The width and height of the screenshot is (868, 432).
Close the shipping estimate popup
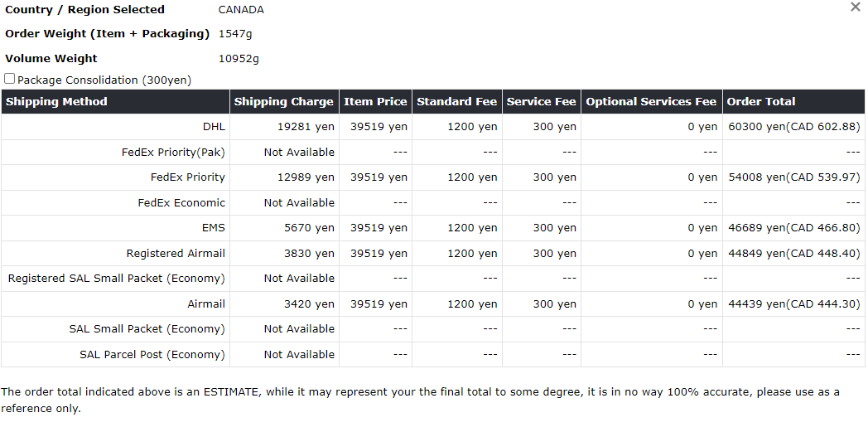coord(856,7)
